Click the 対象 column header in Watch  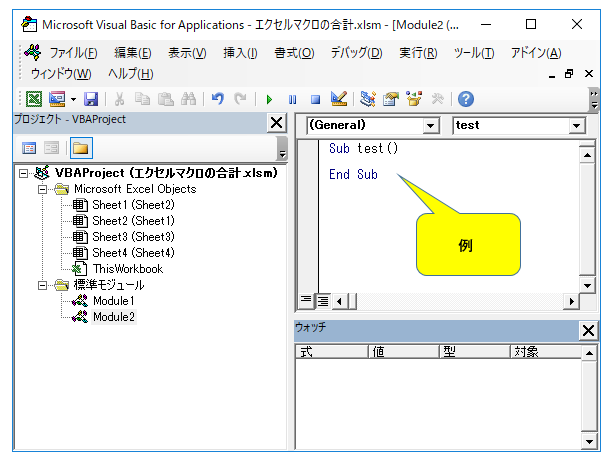pos(546,352)
